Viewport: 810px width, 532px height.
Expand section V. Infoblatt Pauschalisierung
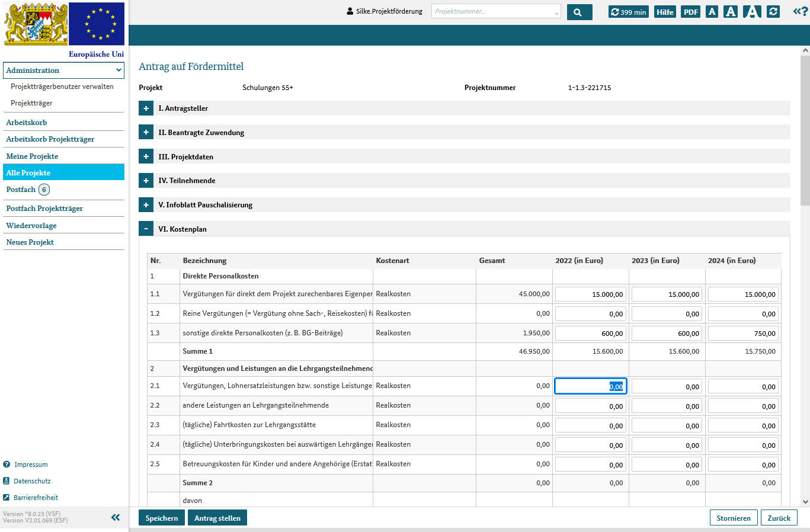[146, 205]
